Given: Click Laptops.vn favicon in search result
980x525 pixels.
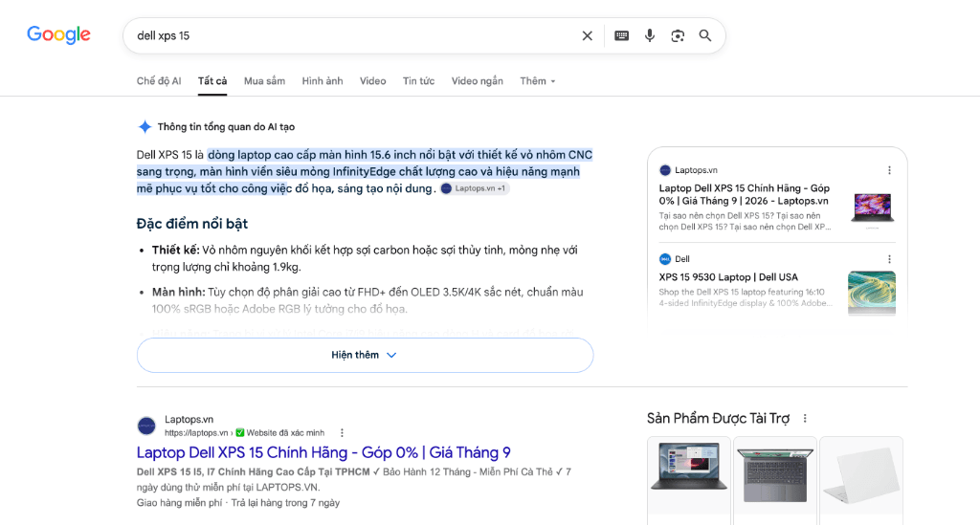Looking at the screenshot, I should click(146, 426).
